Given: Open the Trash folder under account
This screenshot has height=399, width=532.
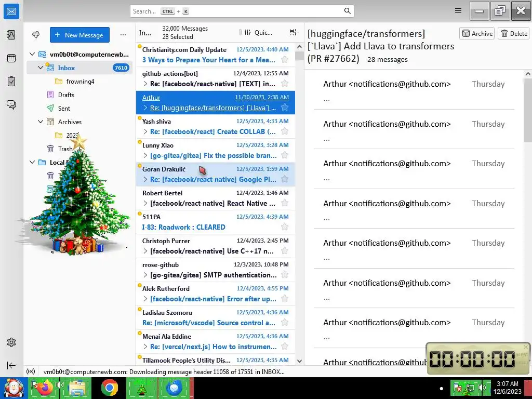Looking at the screenshot, I should [x=64, y=149].
